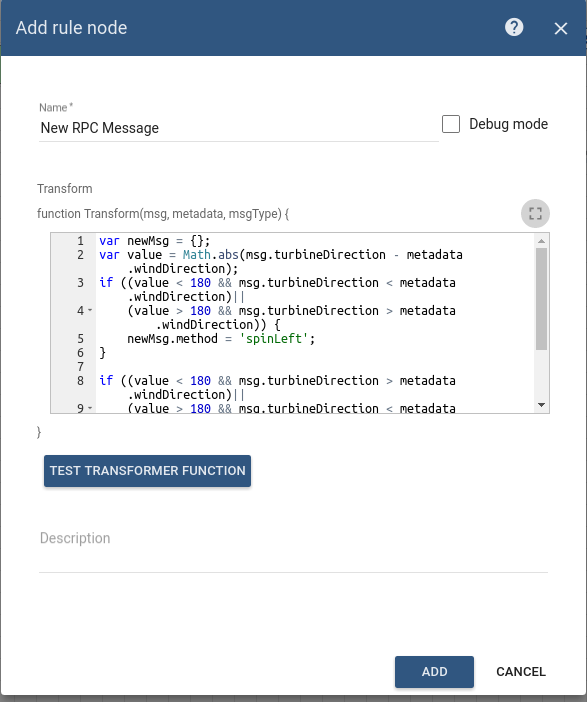
Task: Click the Debug mode label
Action: (508, 124)
